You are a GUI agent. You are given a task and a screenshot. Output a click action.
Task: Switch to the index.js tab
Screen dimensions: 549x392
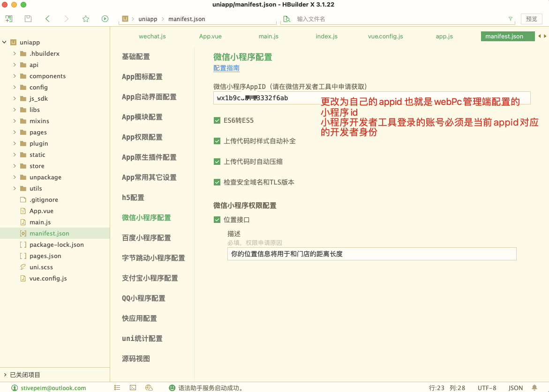[327, 37]
